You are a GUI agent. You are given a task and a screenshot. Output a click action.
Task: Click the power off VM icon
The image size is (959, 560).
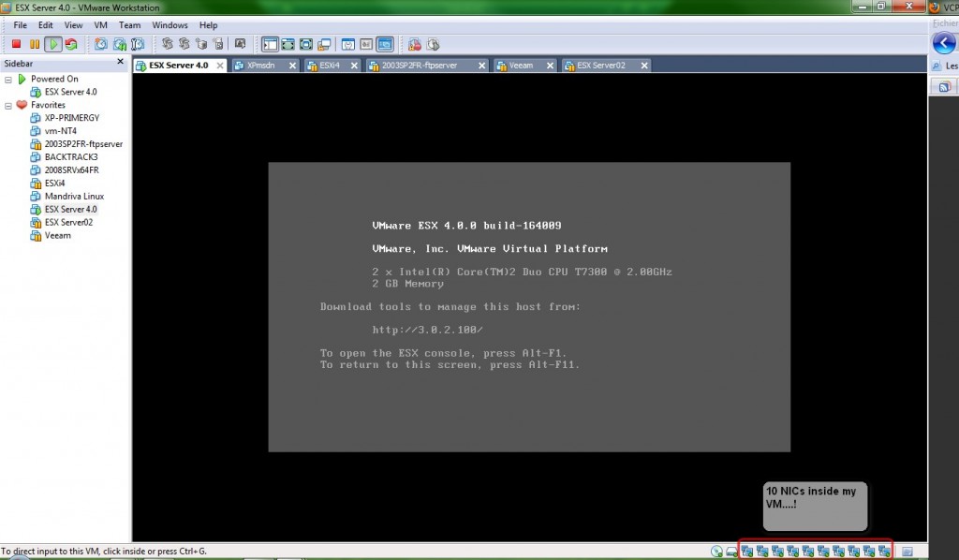point(17,44)
